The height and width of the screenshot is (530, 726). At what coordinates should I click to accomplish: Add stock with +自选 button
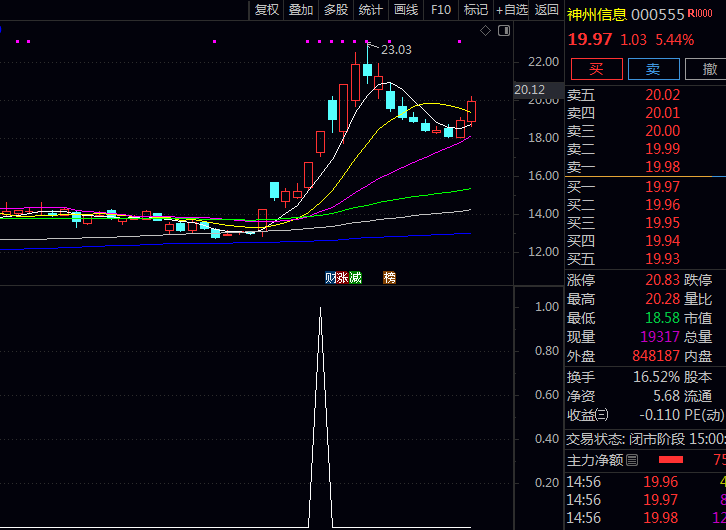pyautogui.click(x=512, y=10)
